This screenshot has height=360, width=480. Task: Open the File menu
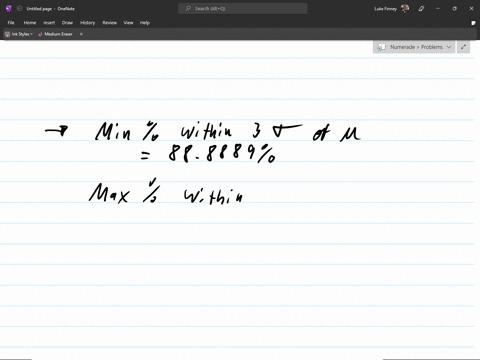coord(11,23)
